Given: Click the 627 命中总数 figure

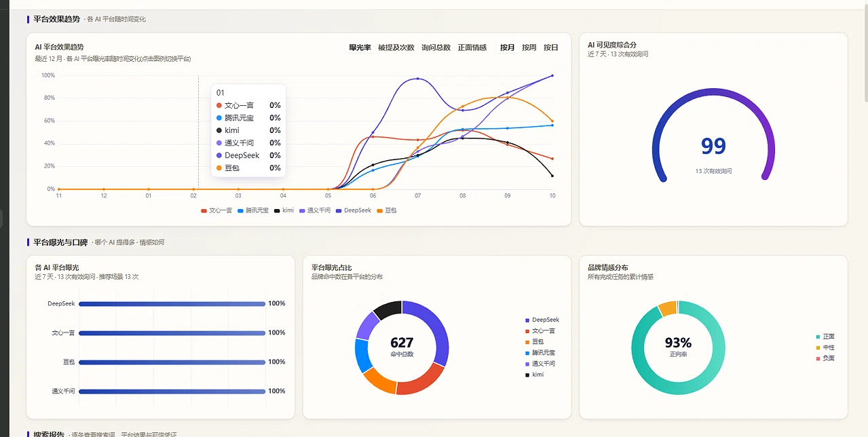Looking at the screenshot, I should [x=402, y=347].
